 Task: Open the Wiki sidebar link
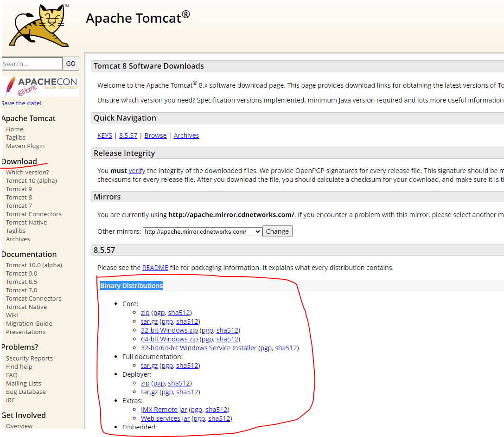tap(12, 315)
